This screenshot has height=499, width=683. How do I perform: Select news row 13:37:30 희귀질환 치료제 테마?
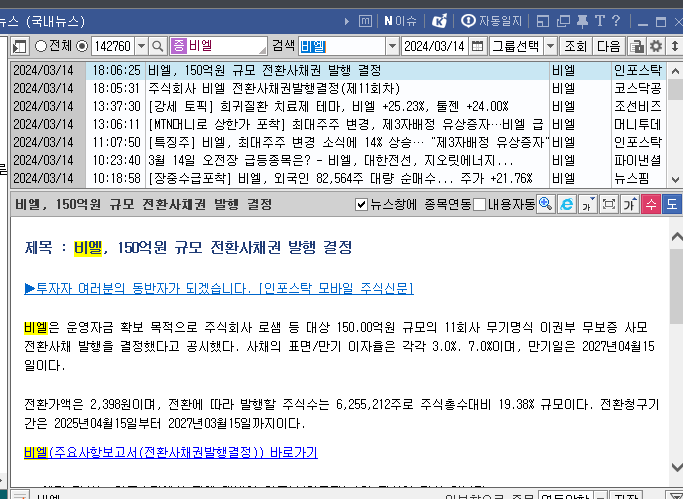(338, 106)
